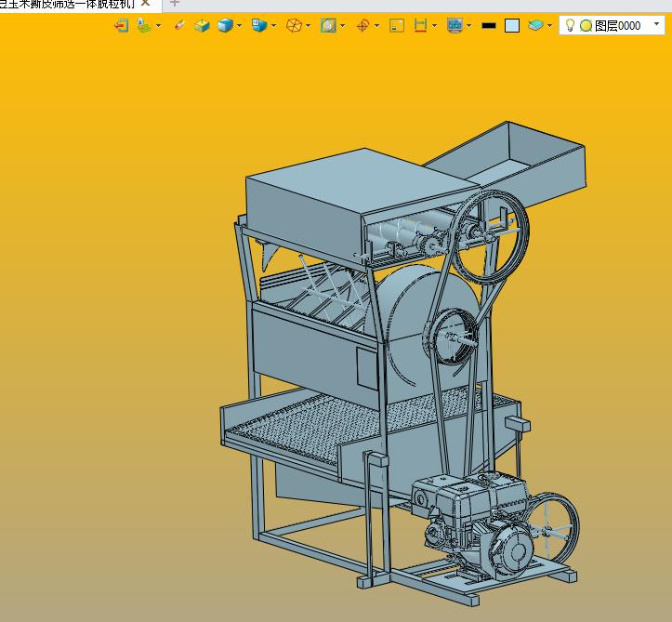Open a new tab with plus button
Screen dimensions: 672x622
(174, 4)
